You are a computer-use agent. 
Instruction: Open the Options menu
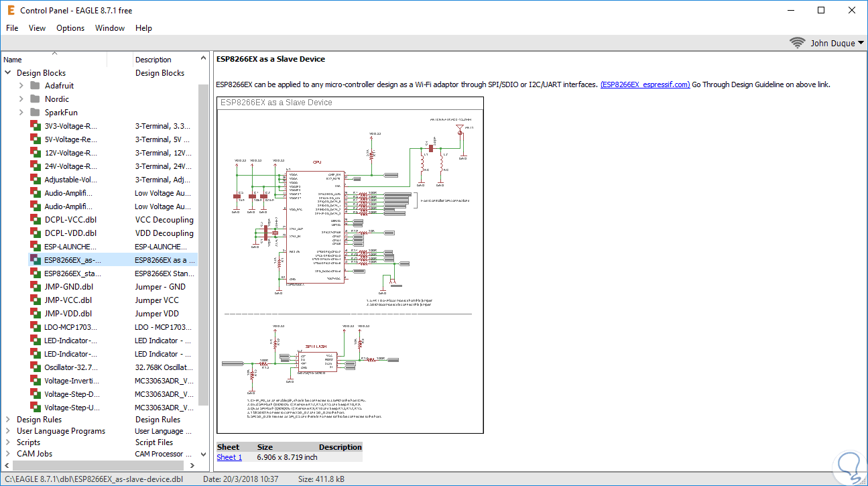[x=70, y=28]
